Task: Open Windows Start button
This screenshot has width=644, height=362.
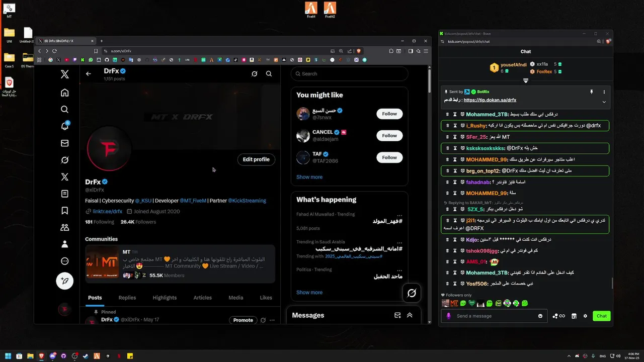Action: coord(8,356)
